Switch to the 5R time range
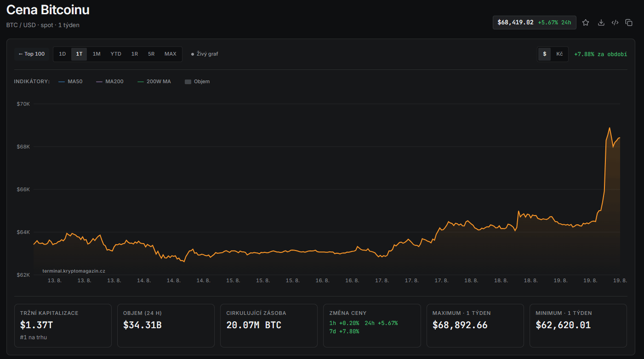Image resolution: width=644 pixels, height=359 pixels. tap(151, 54)
